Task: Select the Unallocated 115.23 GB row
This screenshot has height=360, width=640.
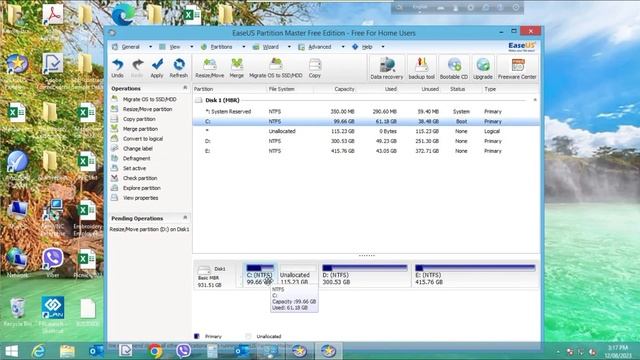Action: tap(366, 131)
